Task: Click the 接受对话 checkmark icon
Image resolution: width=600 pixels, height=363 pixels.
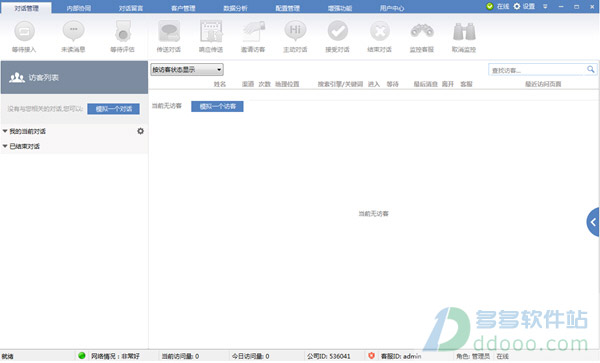Action: 338,31
